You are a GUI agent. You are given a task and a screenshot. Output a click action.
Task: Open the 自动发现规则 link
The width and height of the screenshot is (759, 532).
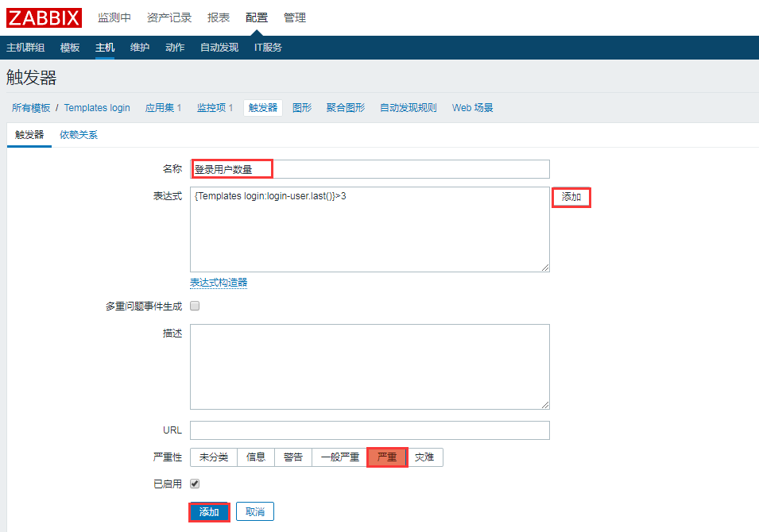408,108
